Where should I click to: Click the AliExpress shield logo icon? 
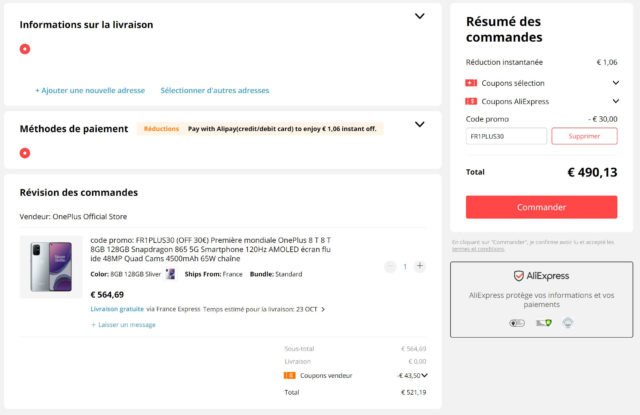point(519,276)
